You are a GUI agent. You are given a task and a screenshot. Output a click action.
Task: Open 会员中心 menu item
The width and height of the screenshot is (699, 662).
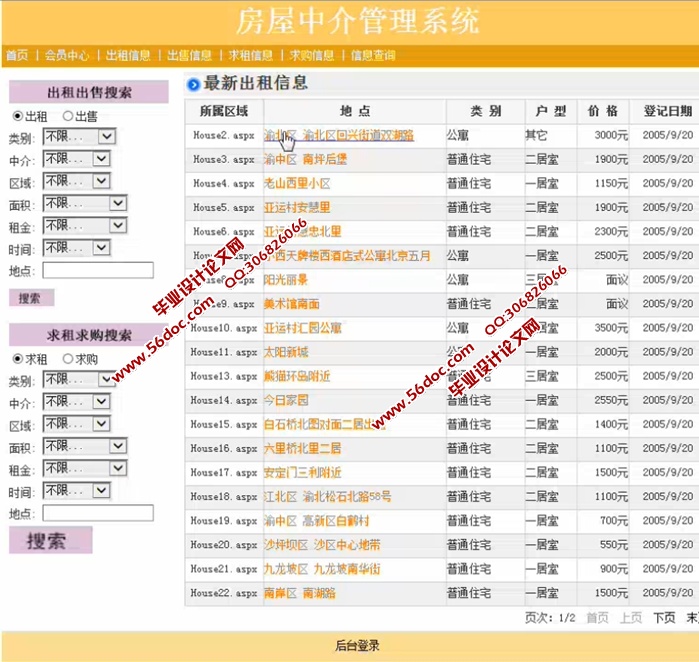point(67,55)
